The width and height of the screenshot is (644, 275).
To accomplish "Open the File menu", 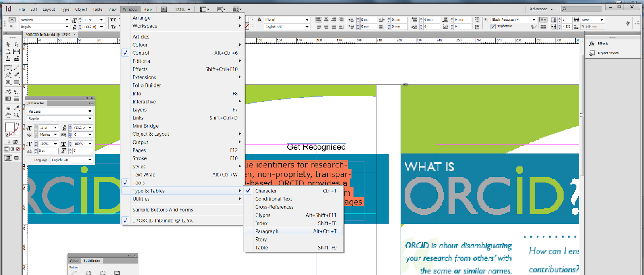I will (x=22, y=9).
